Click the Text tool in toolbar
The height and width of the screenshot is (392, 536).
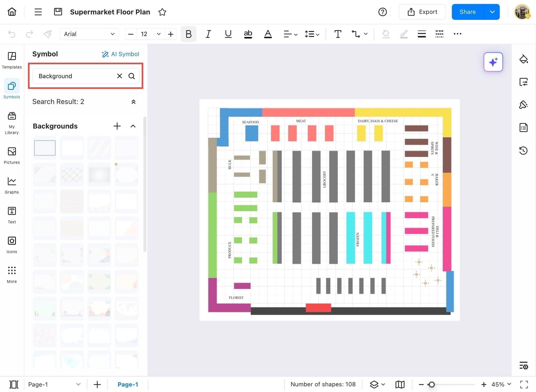(337, 34)
